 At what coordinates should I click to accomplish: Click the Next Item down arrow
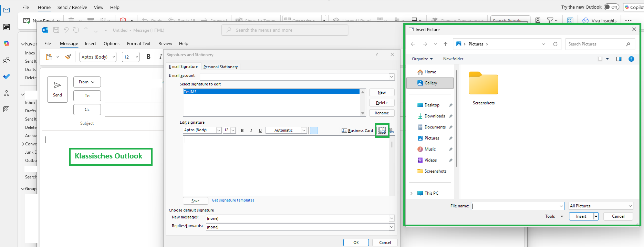click(96, 30)
